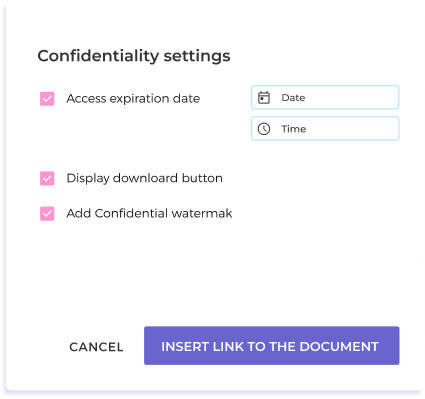Click the "Time" placeholder text
Viewport: 425px width, 399px height.
pyautogui.click(x=294, y=129)
